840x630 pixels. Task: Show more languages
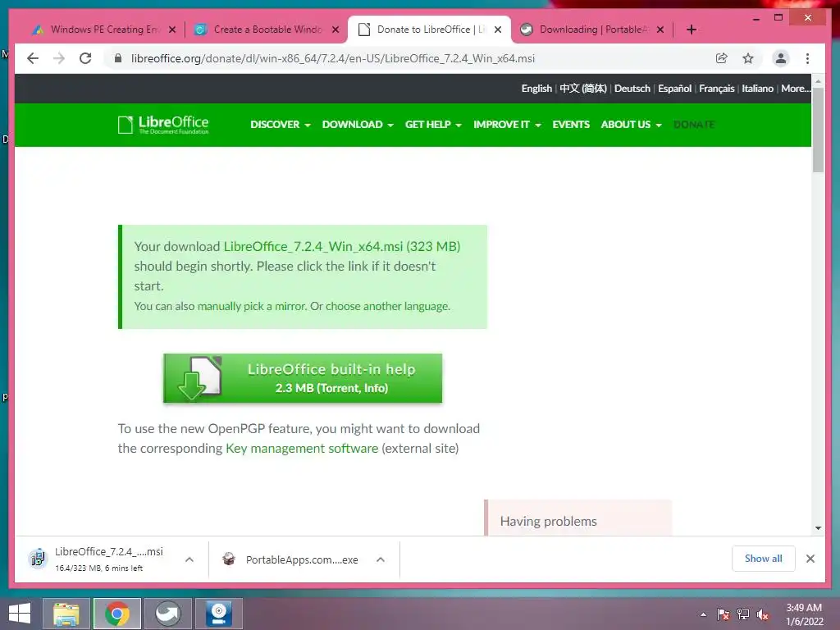coord(796,89)
